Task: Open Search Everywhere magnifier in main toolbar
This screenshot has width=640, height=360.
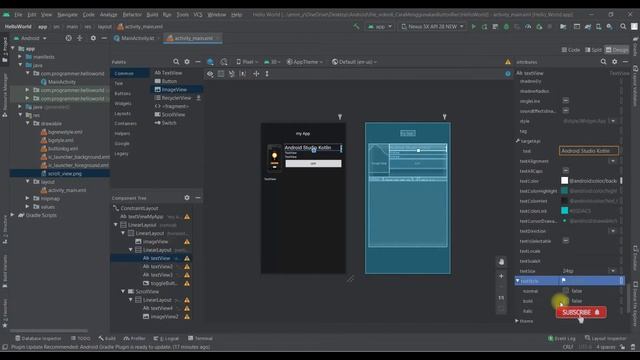Action: point(623,27)
